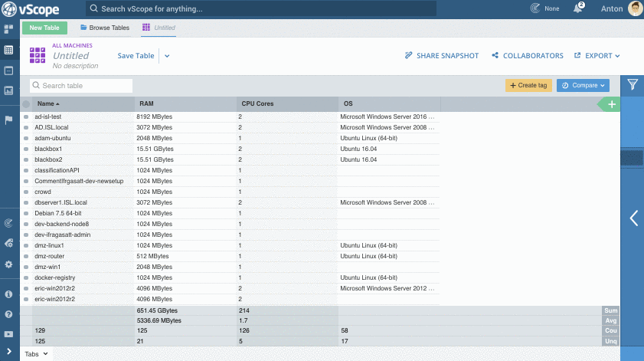Focus the Search table field
This screenshot has height=361, width=644.
tap(81, 86)
